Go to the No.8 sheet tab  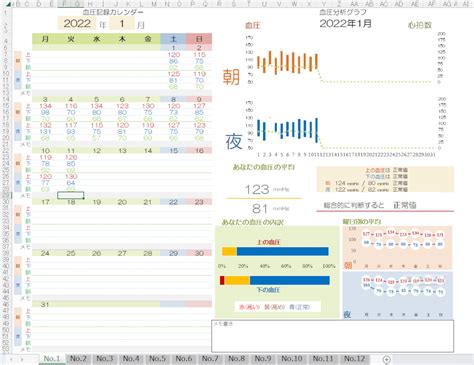pos(236,359)
